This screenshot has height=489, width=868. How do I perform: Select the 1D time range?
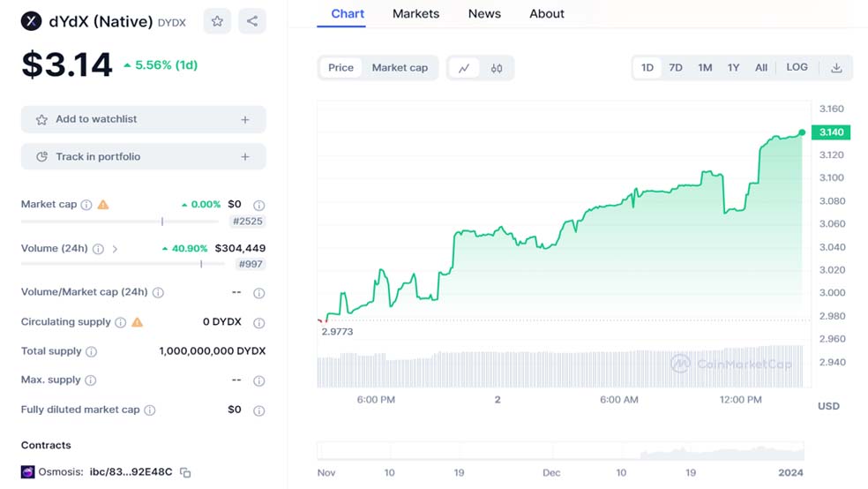[x=647, y=68]
